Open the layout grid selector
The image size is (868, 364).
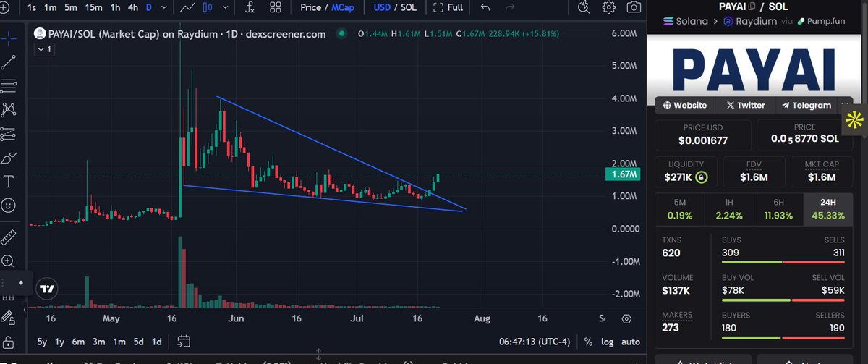[x=276, y=7]
